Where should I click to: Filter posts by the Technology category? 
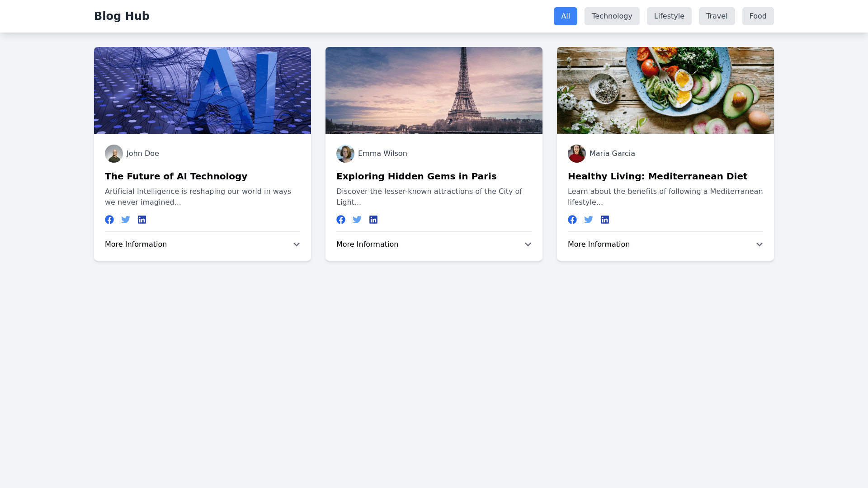point(612,16)
